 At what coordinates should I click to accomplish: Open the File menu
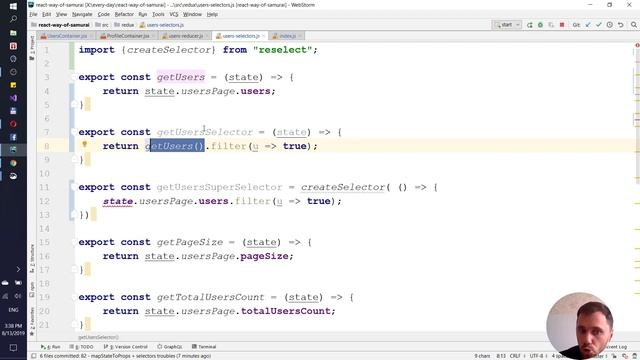click(33, 14)
